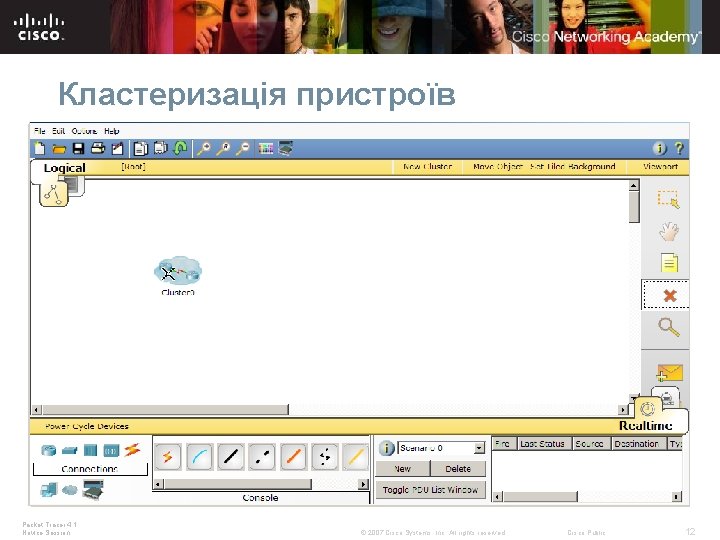This screenshot has height=540, width=720.
Task: Choose the Move Layout hand tool
Action: [669, 231]
